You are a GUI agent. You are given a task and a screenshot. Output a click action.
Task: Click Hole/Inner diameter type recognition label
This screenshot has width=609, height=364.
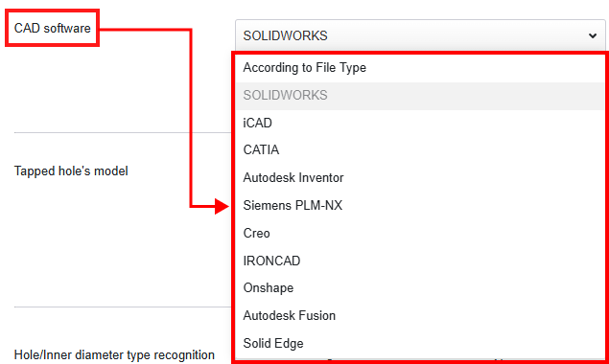coord(114,354)
